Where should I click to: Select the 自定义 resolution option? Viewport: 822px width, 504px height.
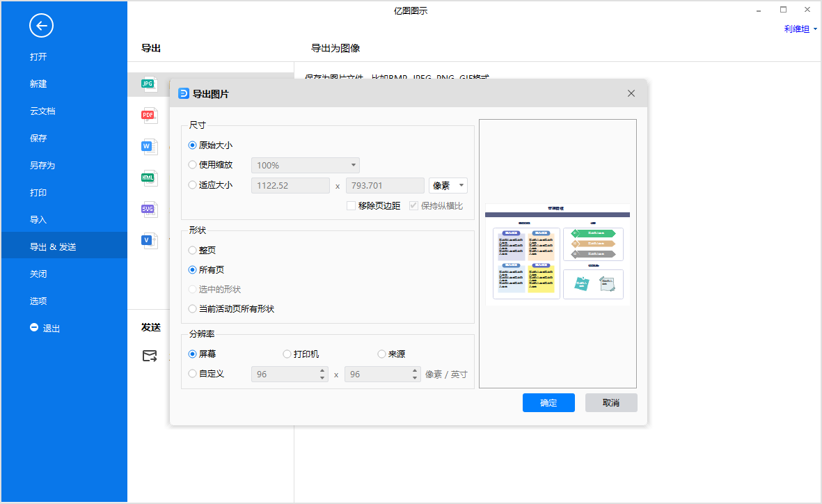(x=192, y=373)
